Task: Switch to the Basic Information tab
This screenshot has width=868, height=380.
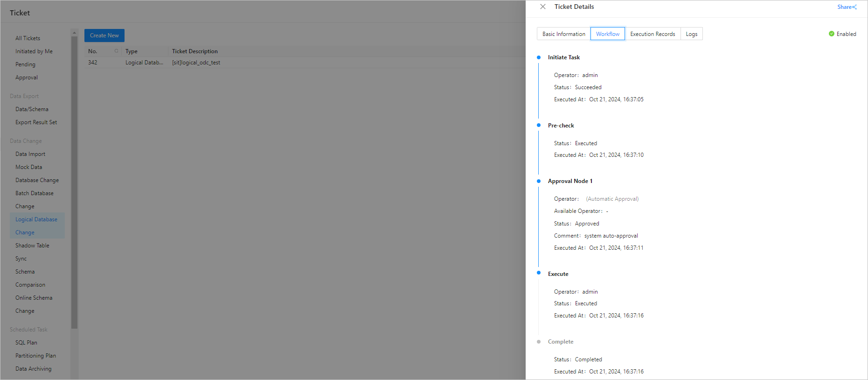Action: point(563,34)
